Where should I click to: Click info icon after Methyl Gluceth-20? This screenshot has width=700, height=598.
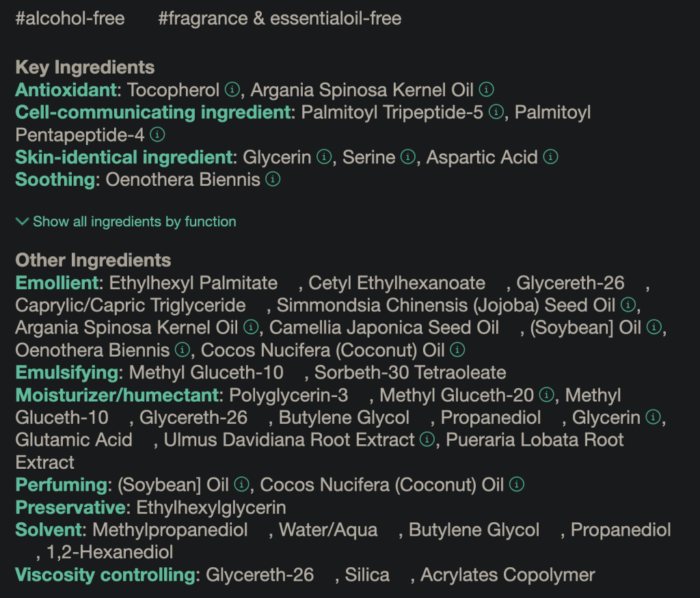coord(546,395)
